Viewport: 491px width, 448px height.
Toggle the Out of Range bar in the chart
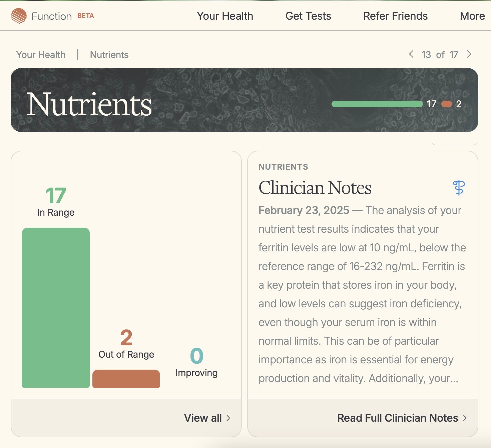pos(126,378)
